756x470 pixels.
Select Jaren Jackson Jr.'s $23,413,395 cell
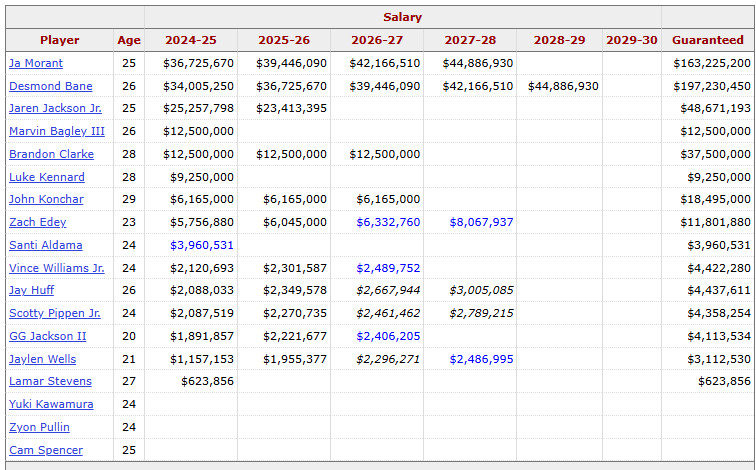pos(291,108)
